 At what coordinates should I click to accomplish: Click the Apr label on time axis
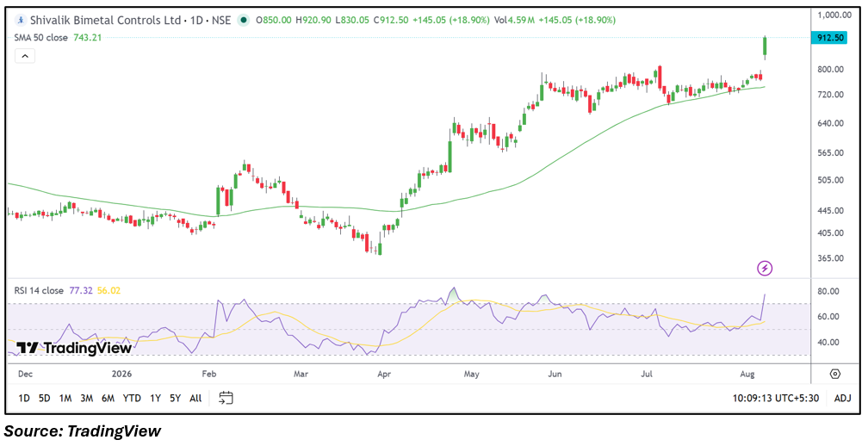click(384, 374)
